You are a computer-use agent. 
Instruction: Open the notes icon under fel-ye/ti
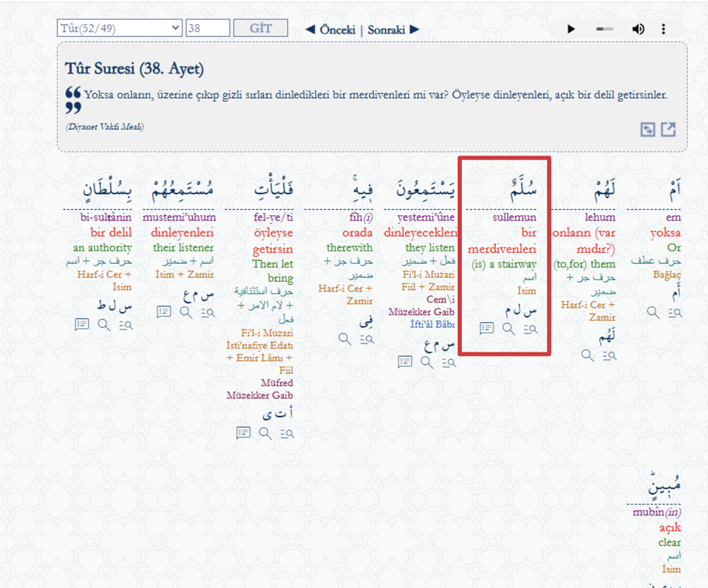pos(243,433)
